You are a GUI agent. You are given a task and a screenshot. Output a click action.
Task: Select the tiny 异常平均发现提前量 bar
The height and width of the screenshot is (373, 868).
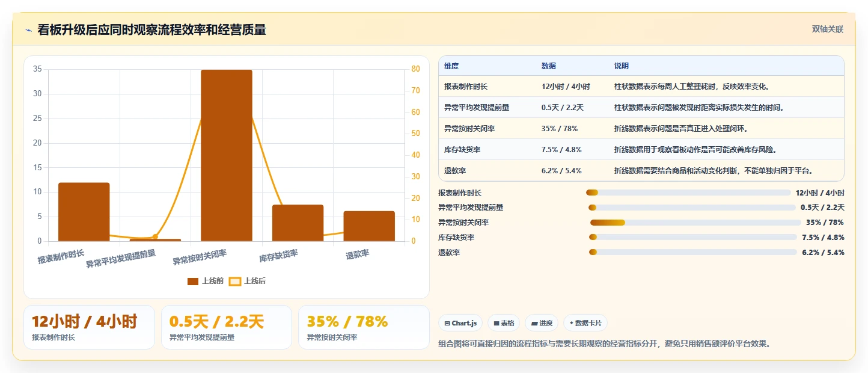point(155,240)
